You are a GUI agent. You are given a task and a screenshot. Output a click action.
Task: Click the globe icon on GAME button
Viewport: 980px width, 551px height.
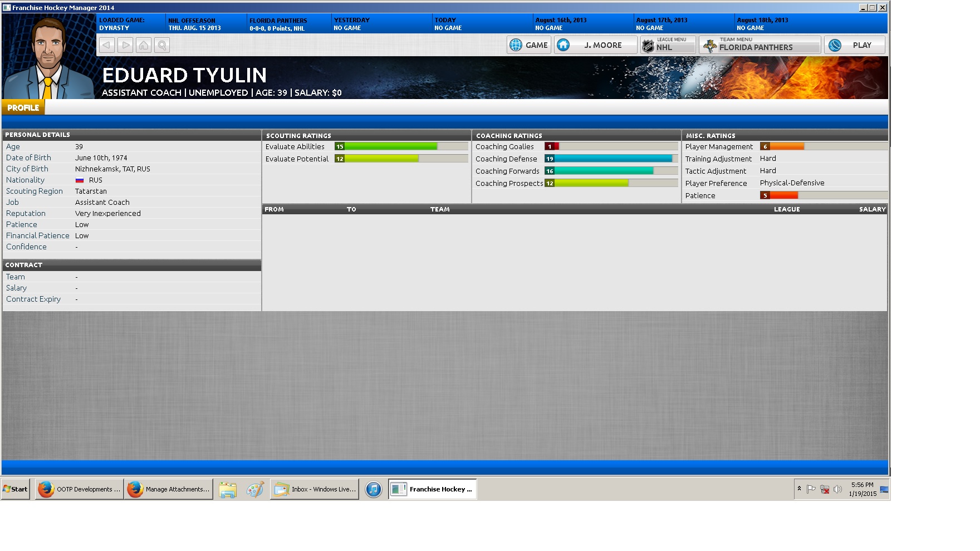click(x=516, y=45)
